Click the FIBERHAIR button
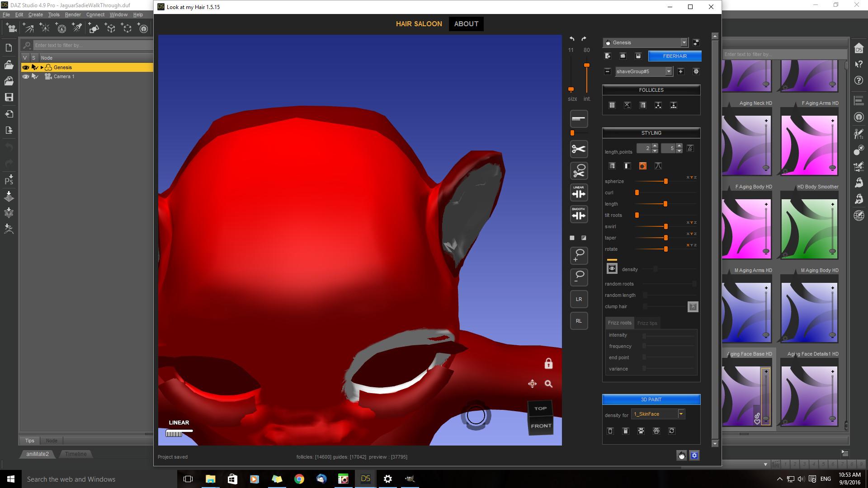The image size is (868, 488). 675,56
